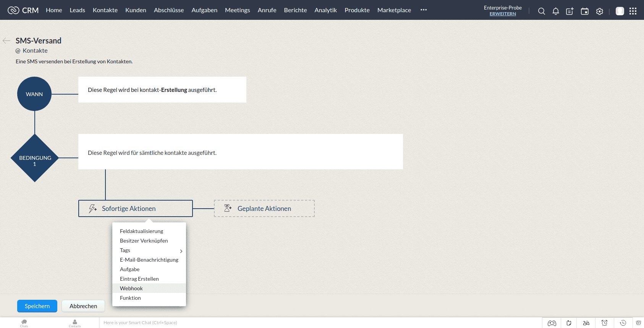The width and height of the screenshot is (644, 328).
Task: Open the settings gear icon
Action: point(600,11)
